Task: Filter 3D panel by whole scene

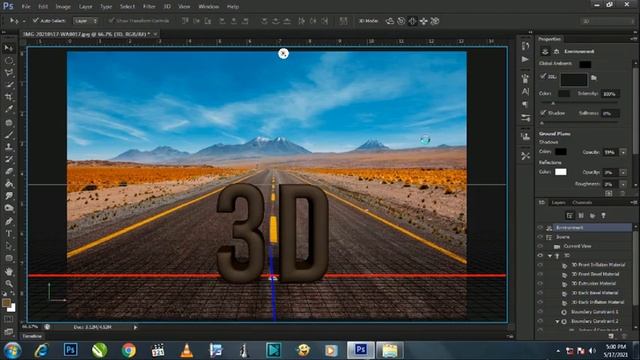Action: (x=570, y=216)
